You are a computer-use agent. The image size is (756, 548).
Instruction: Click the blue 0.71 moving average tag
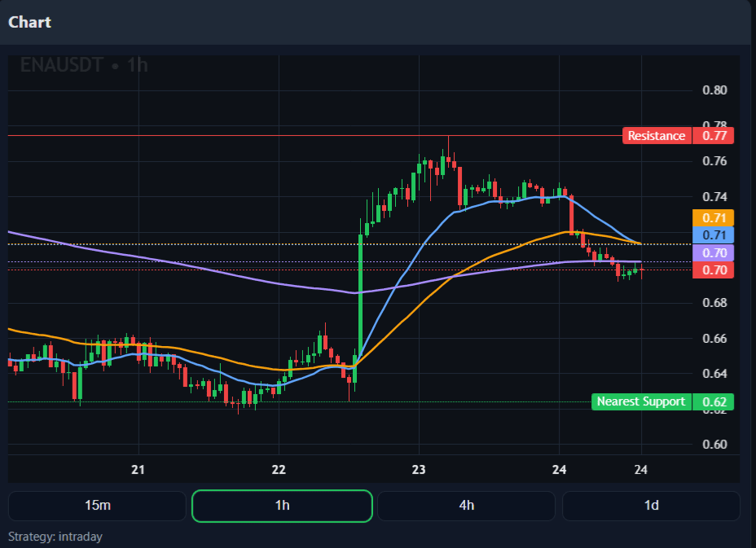click(x=714, y=235)
